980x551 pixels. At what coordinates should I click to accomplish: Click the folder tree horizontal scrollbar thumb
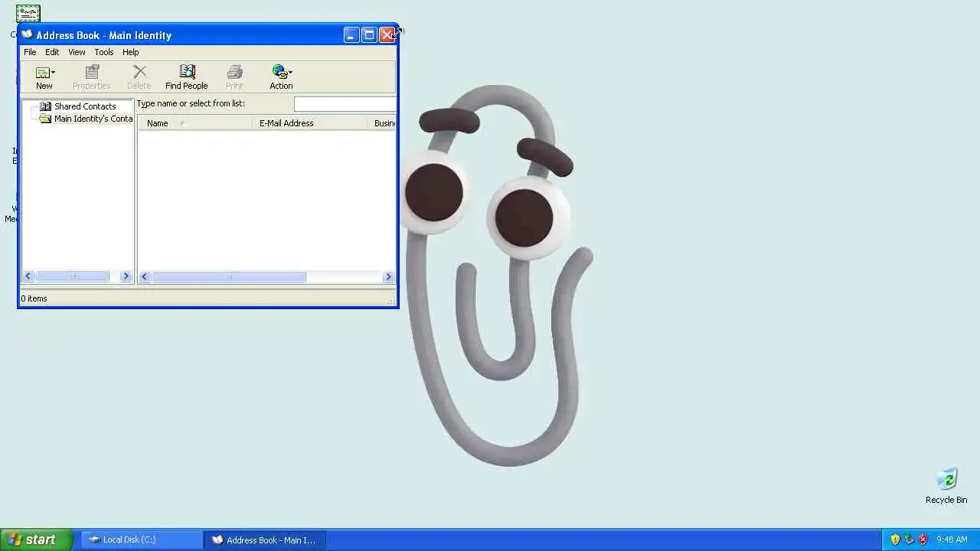(x=72, y=276)
